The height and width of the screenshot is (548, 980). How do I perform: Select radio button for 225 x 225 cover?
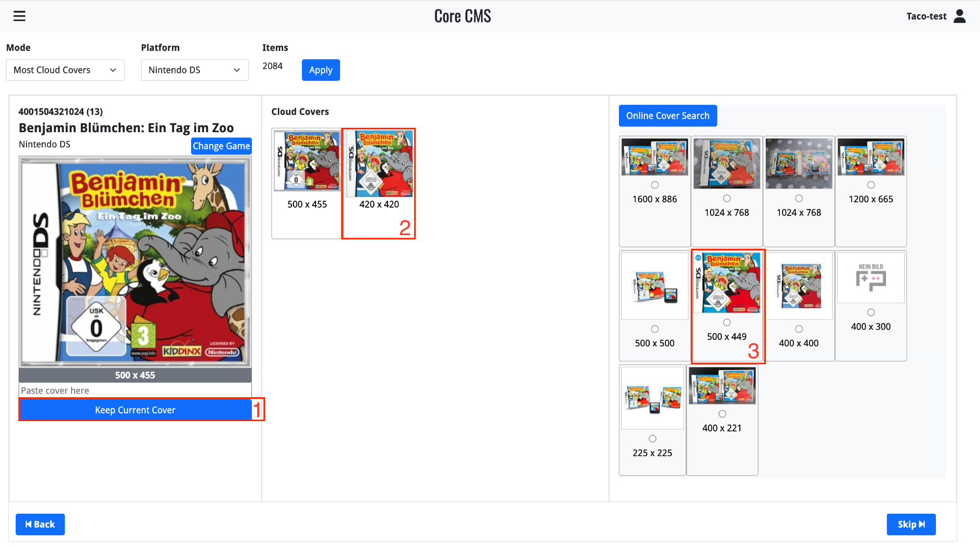[652, 439]
